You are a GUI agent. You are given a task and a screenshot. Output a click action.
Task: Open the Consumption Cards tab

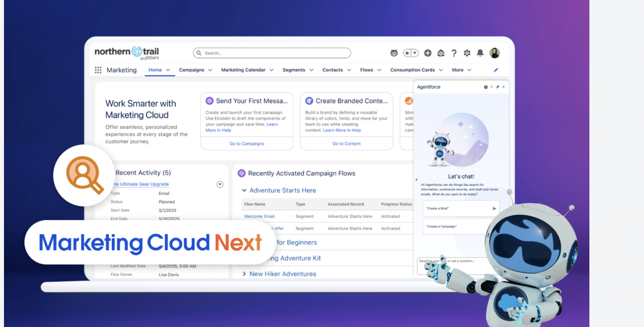click(x=413, y=70)
